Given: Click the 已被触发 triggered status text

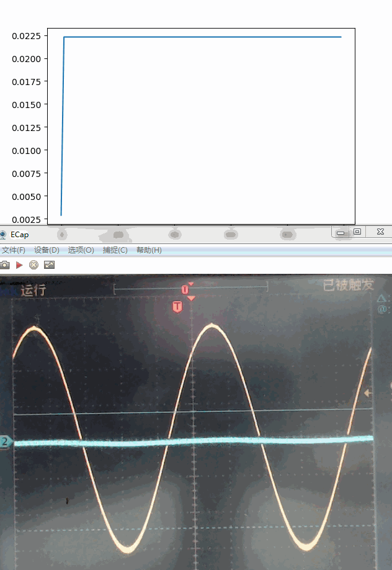Looking at the screenshot, I should tap(349, 285).
